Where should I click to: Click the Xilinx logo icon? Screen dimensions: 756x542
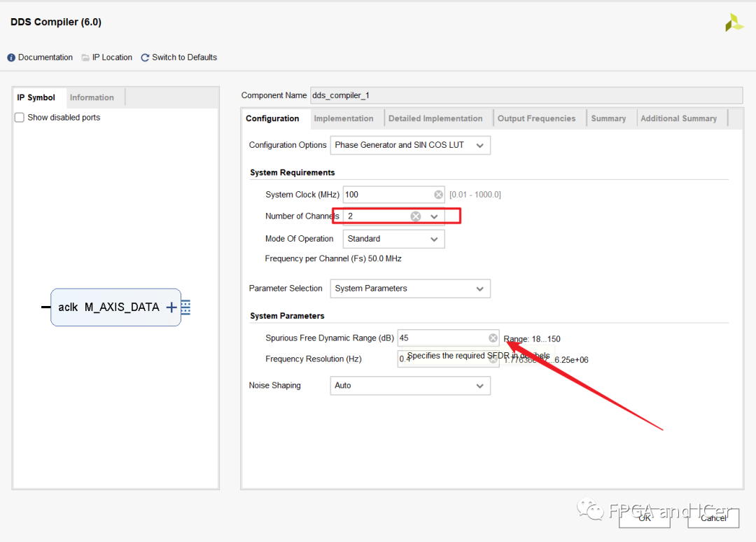[734, 22]
